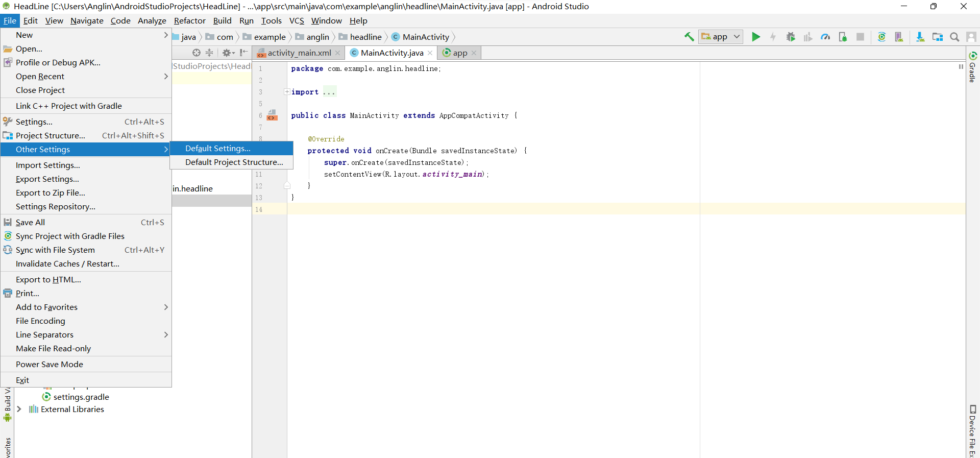
Task: Click headline breadcrumb in navigation bar
Action: pos(360,37)
